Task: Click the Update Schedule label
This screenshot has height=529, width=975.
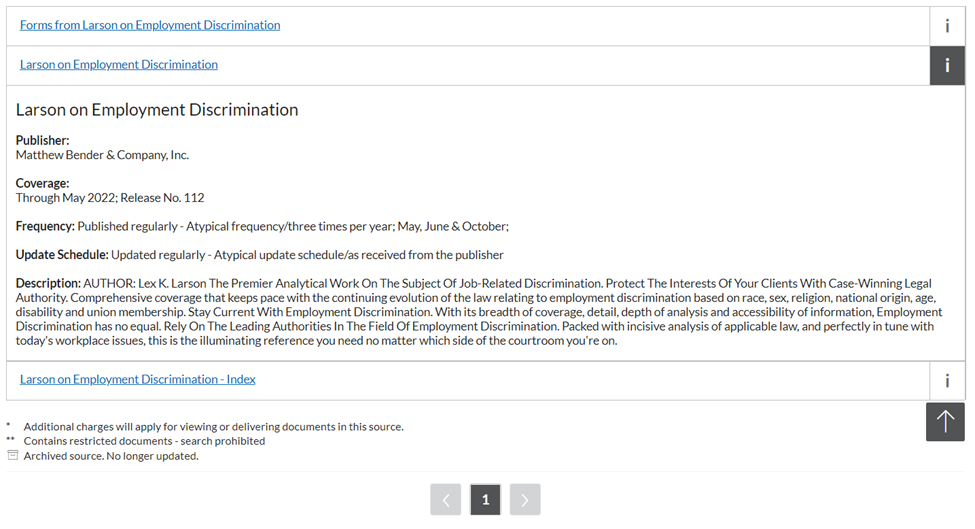Action: pos(62,255)
